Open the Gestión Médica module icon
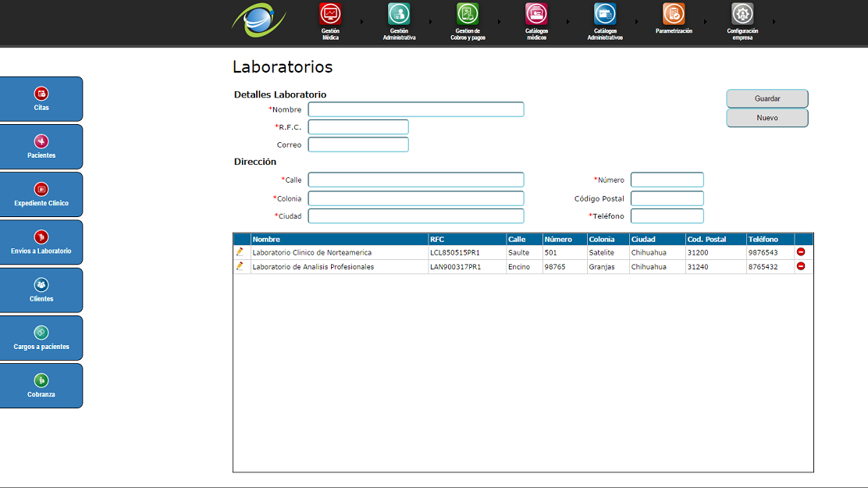The image size is (868, 488). 330,14
